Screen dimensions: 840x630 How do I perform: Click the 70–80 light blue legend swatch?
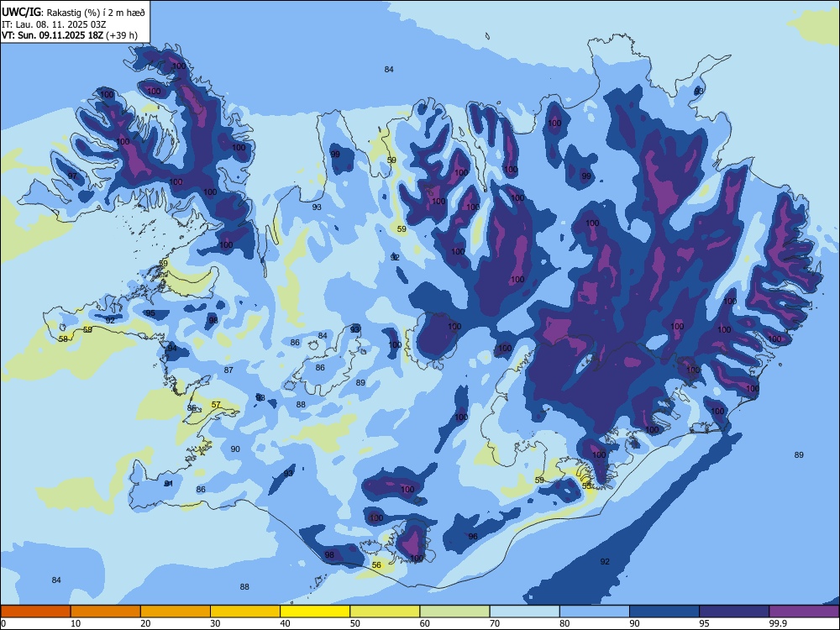[x=524, y=612]
